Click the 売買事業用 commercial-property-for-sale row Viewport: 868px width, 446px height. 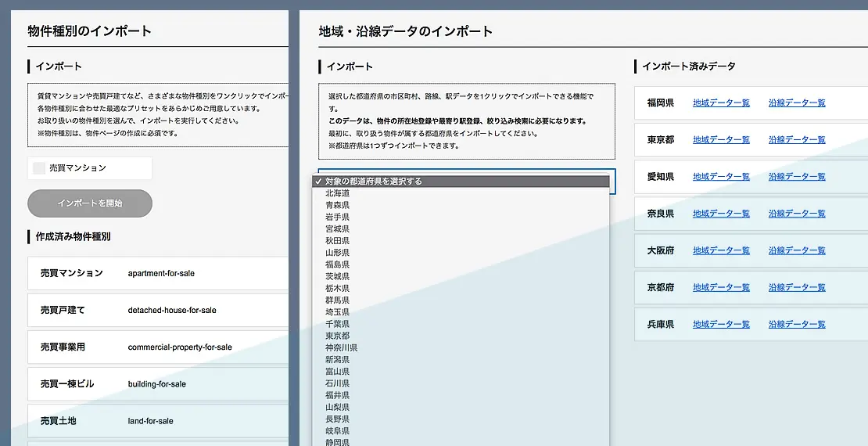tap(158, 347)
